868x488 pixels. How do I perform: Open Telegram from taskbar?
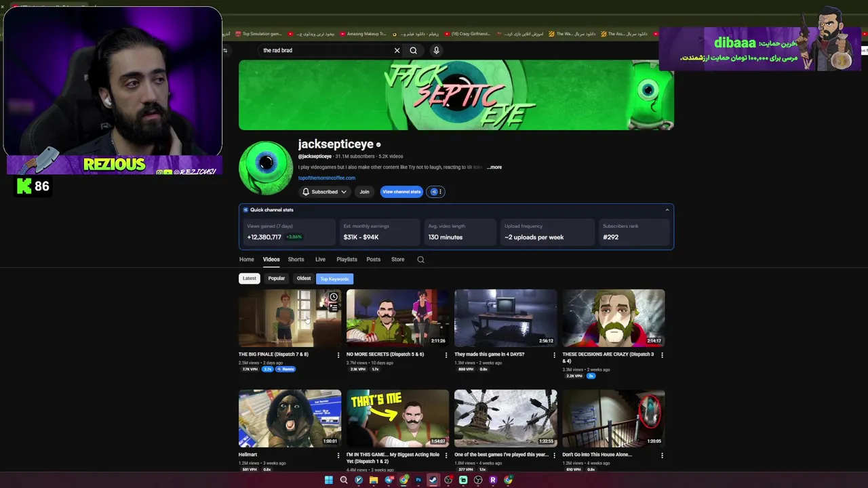coord(389,480)
